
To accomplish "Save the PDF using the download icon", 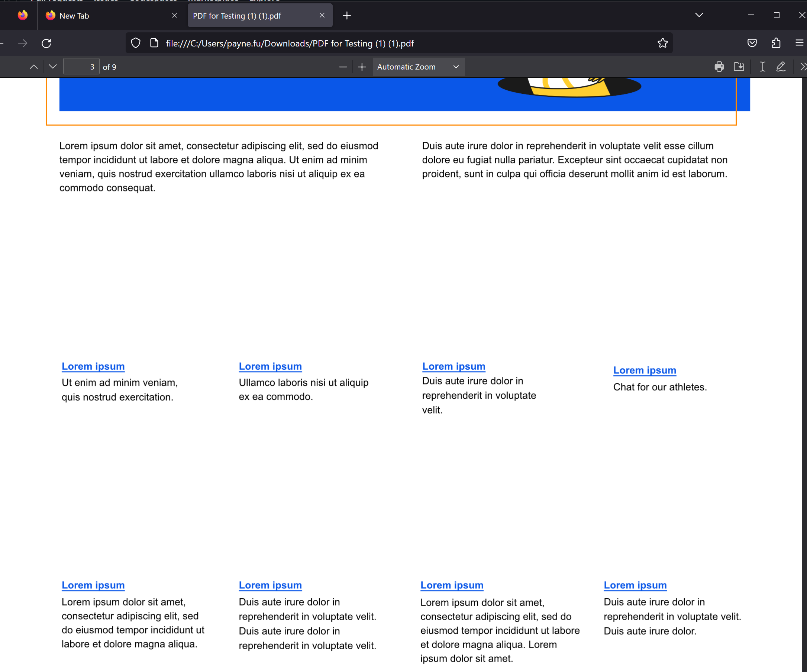I will coord(739,67).
